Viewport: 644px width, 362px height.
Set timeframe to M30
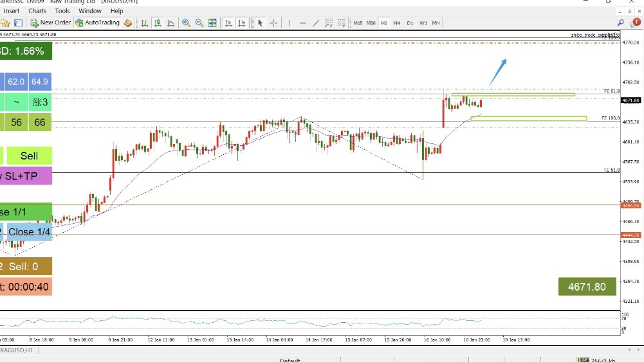(371, 23)
